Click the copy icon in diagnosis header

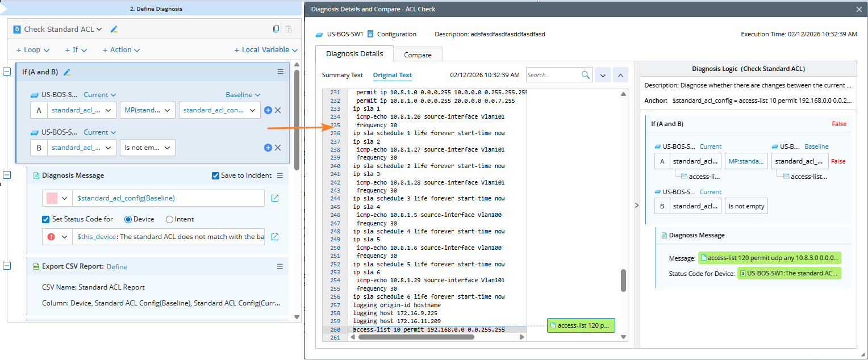(x=276, y=29)
